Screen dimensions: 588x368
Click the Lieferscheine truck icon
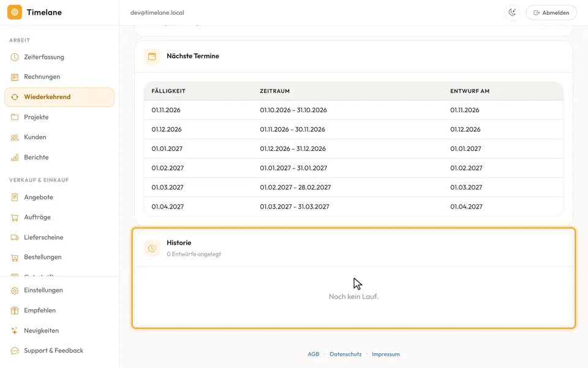(x=15, y=237)
